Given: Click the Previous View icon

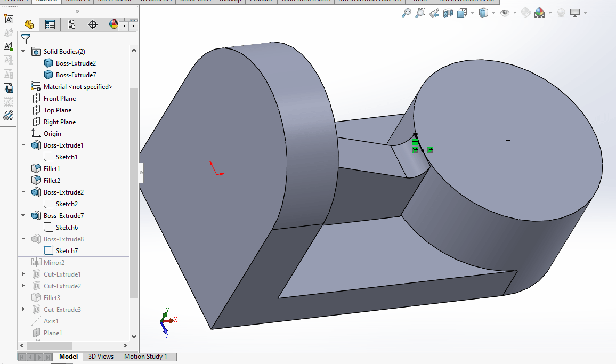Looking at the screenshot, I should 434,13.
